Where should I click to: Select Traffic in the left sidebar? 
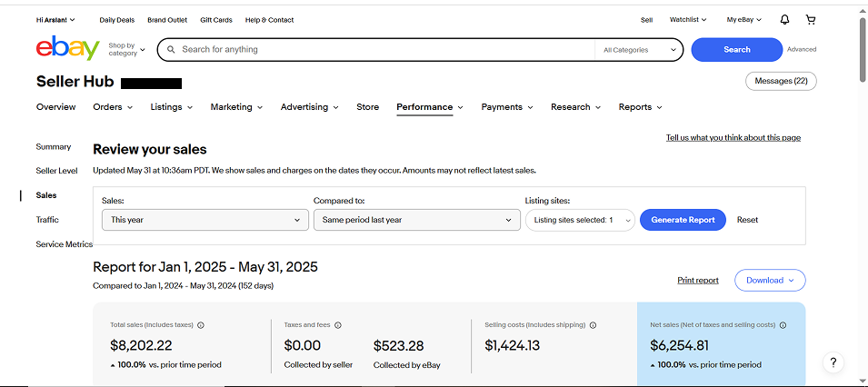tap(47, 220)
